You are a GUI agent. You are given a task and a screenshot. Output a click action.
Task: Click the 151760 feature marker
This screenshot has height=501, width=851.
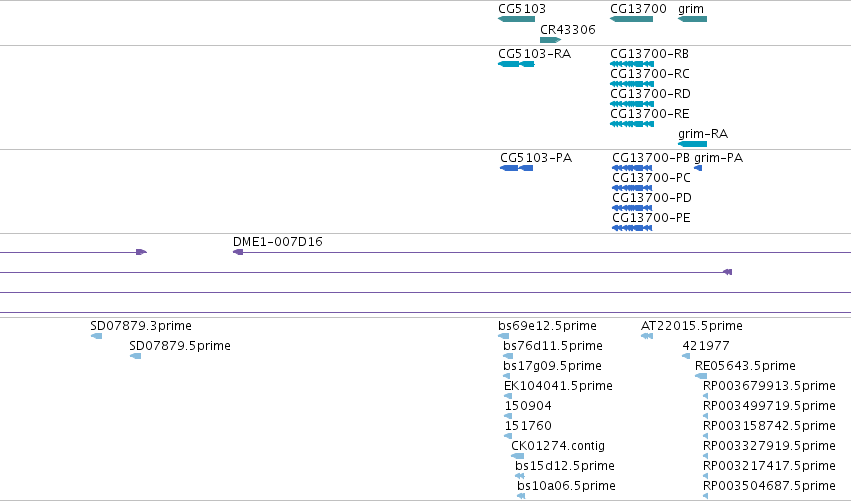508,436
